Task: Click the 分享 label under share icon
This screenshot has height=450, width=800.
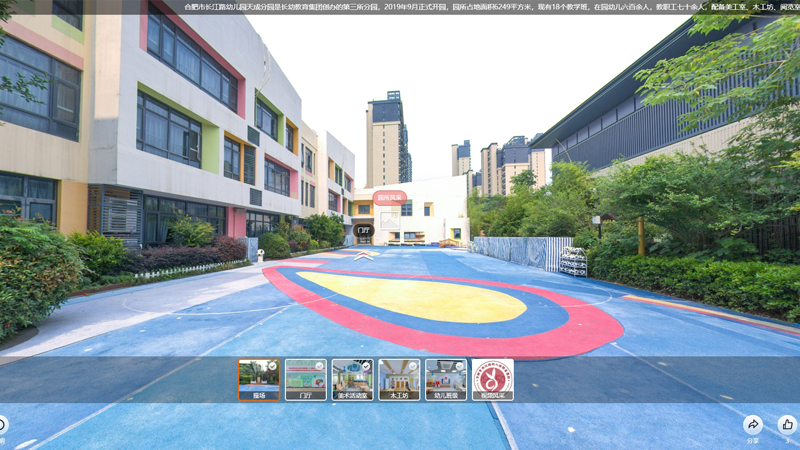Action: point(752,440)
